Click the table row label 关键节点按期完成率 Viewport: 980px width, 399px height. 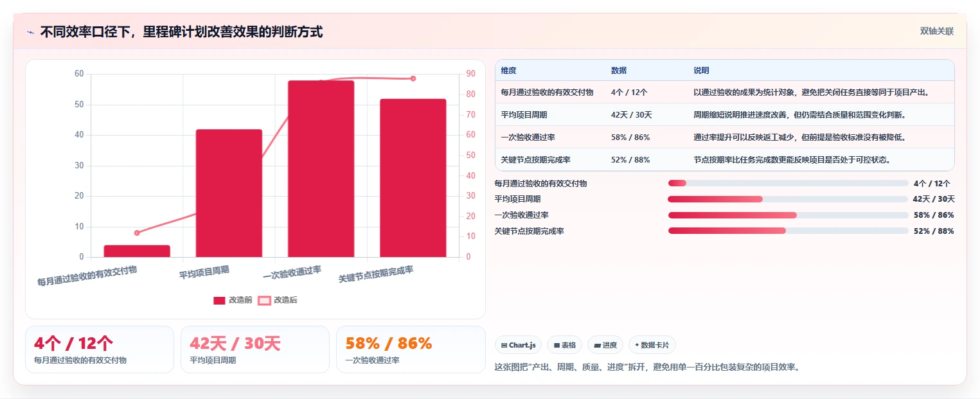pos(535,159)
